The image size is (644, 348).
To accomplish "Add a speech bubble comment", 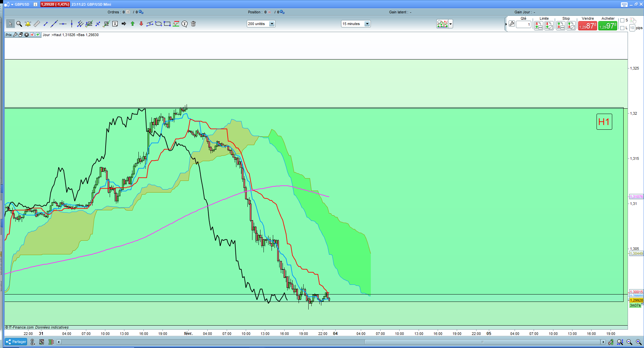I will click(185, 24).
